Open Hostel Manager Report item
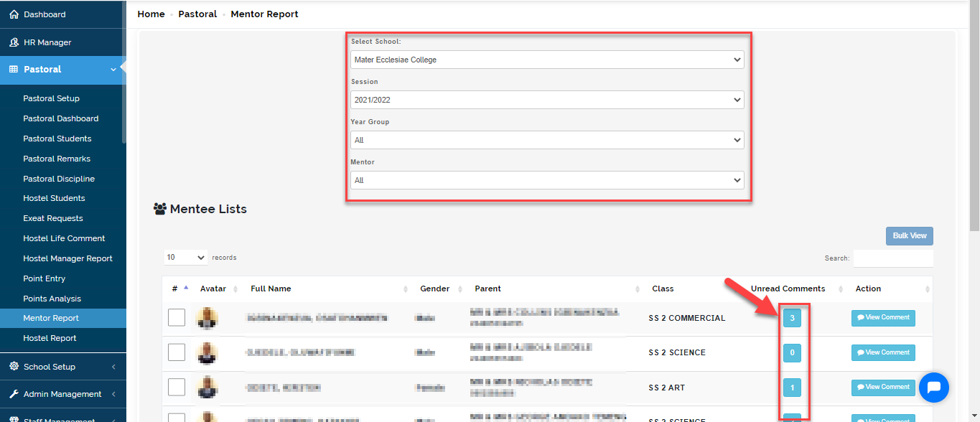The image size is (980, 422). click(x=67, y=258)
